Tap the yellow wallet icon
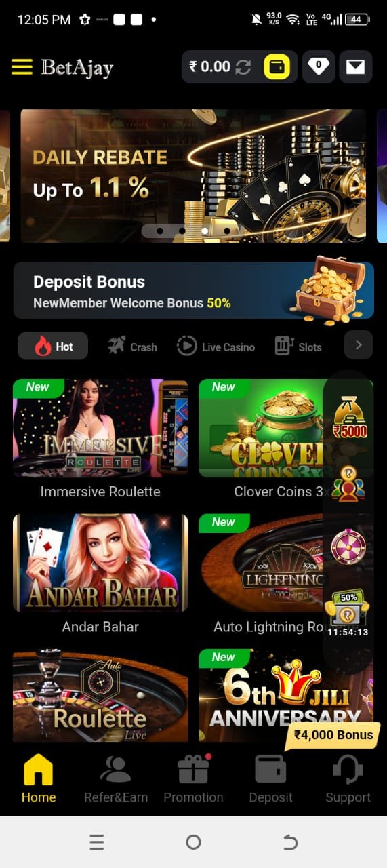Image resolution: width=387 pixels, height=868 pixels. coord(277,66)
